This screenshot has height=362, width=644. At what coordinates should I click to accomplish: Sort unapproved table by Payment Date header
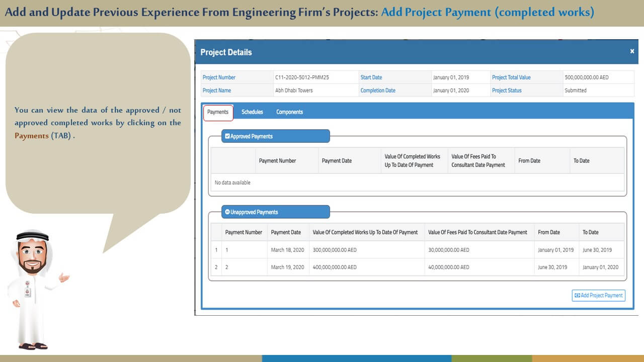pos(286,232)
